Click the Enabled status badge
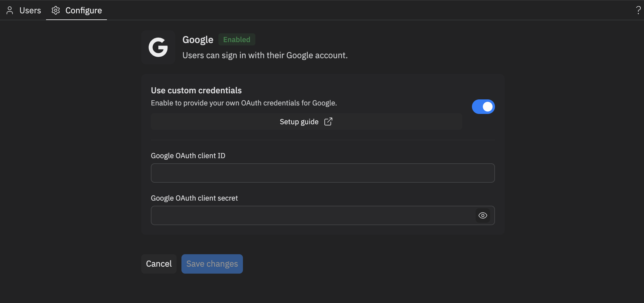Image resolution: width=644 pixels, height=303 pixels. click(x=237, y=39)
